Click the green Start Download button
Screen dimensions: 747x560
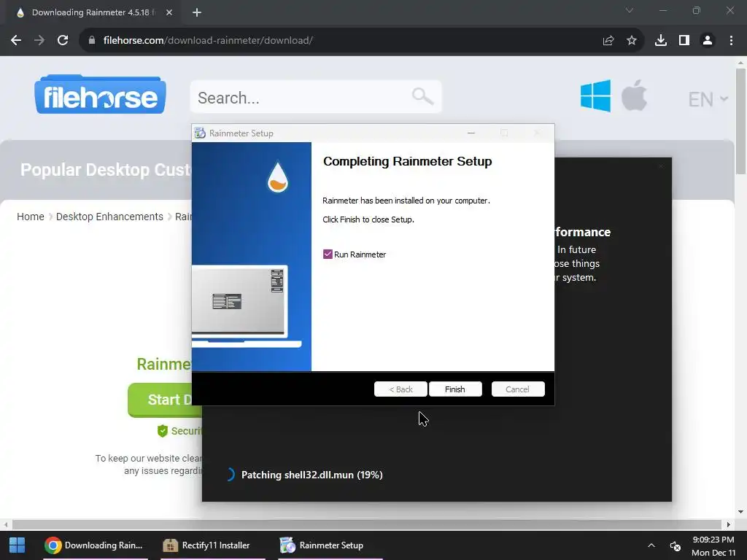[x=165, y=400]
